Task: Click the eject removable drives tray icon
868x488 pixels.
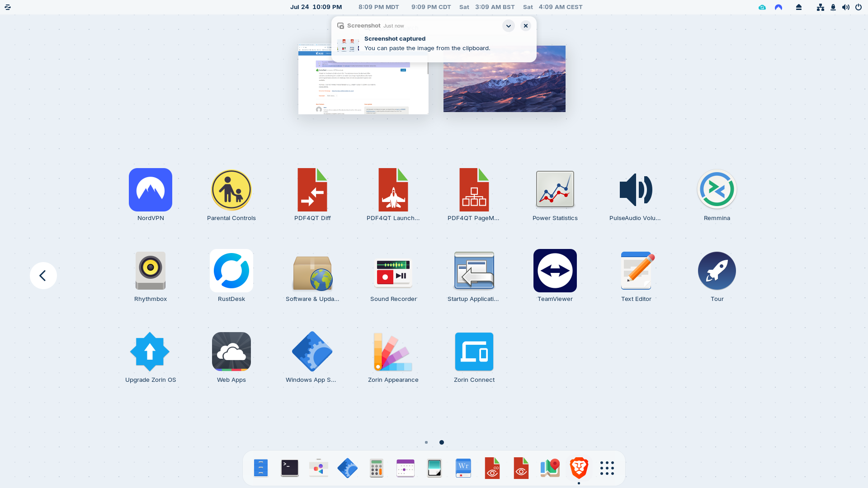Action: click(x=799, y=7)
